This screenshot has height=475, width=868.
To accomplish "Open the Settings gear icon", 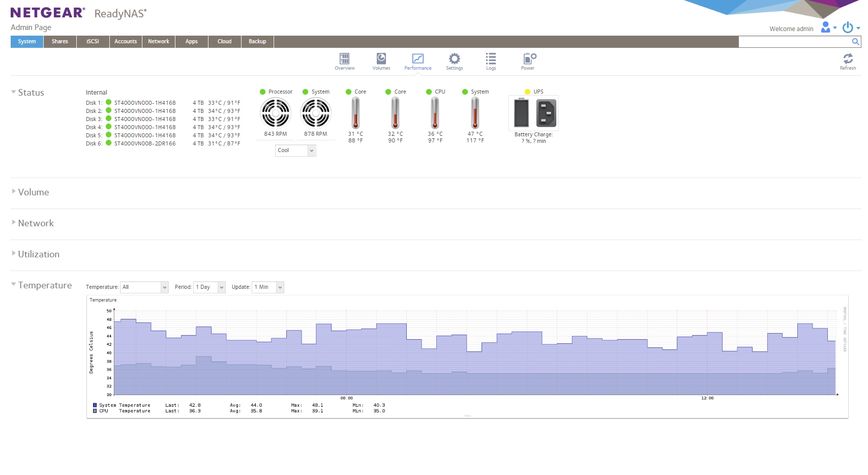I will (x=454, y=60).
